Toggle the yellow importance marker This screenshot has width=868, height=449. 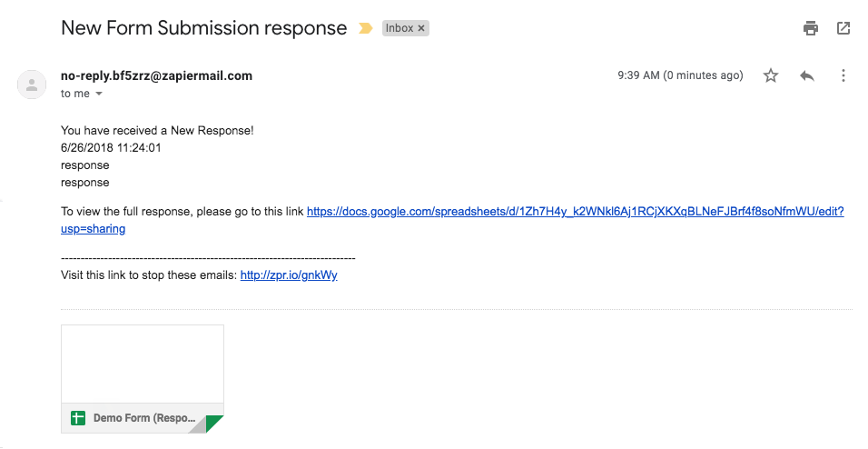[x=365, y=28]
